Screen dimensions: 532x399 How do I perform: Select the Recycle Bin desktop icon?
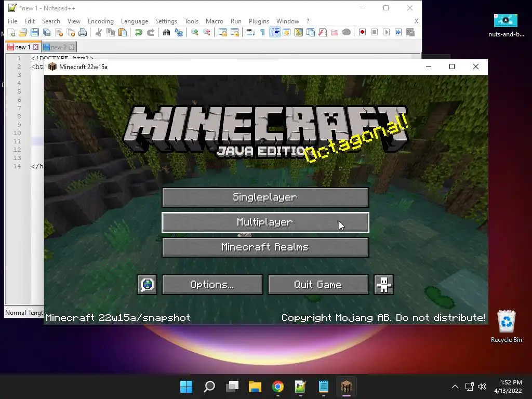click(506, 326)
